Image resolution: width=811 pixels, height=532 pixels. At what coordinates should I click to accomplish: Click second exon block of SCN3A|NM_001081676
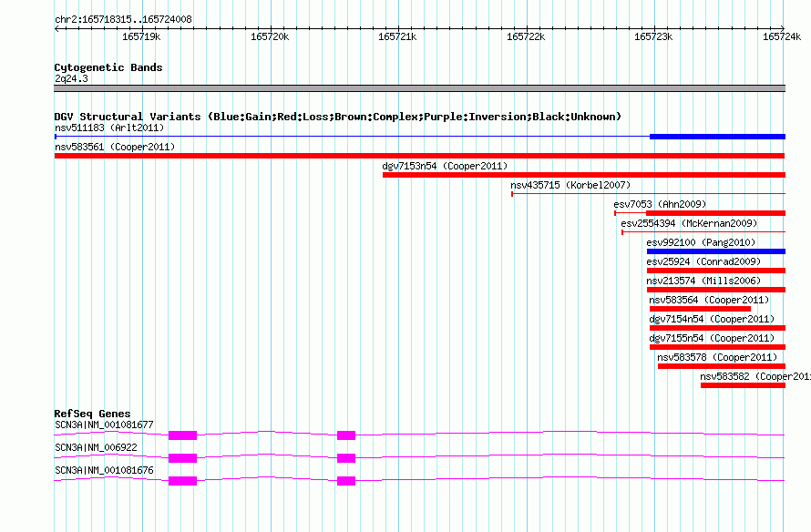tap(346, 481)
